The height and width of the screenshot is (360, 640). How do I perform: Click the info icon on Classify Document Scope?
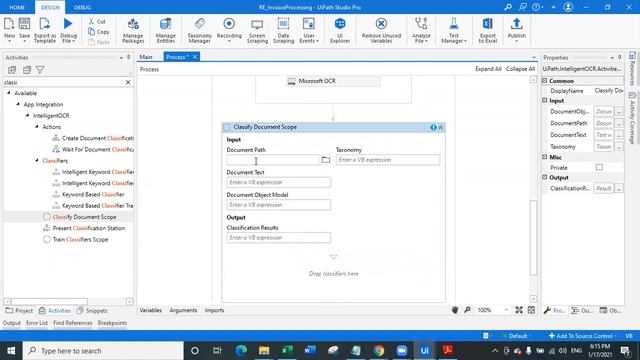[x=433, y=127]
